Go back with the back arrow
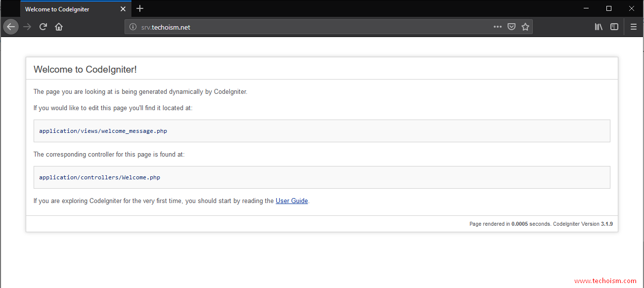 [11, 27]
